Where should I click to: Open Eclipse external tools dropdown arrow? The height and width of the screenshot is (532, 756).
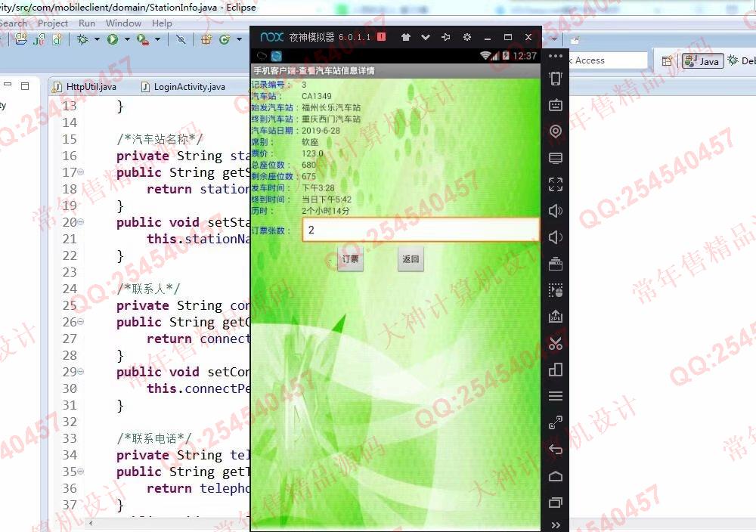[157, 39]
